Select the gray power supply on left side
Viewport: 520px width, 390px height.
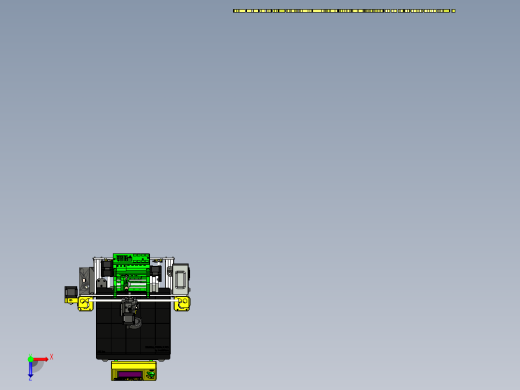tap(86, 281)
